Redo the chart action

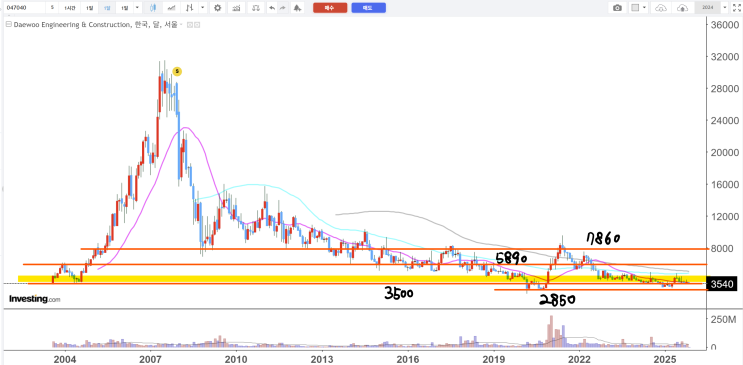click(x=282, y=8)
